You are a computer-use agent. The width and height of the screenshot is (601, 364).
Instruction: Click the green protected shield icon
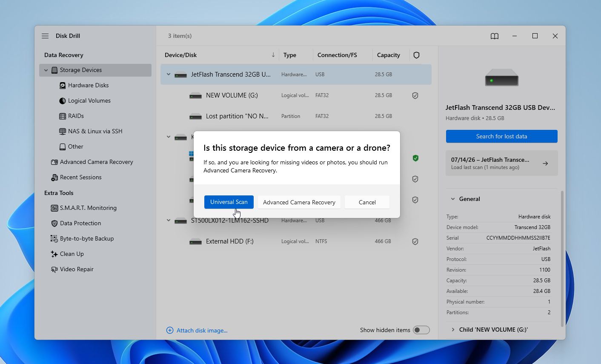point(415,158)
